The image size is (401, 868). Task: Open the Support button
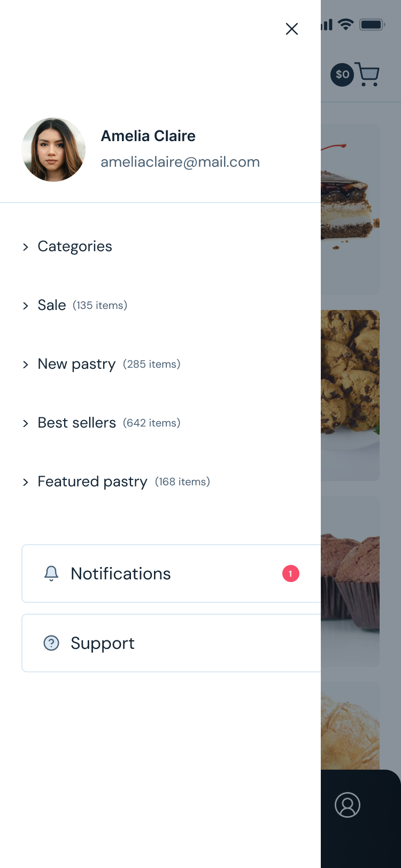(x=160, y=643)
